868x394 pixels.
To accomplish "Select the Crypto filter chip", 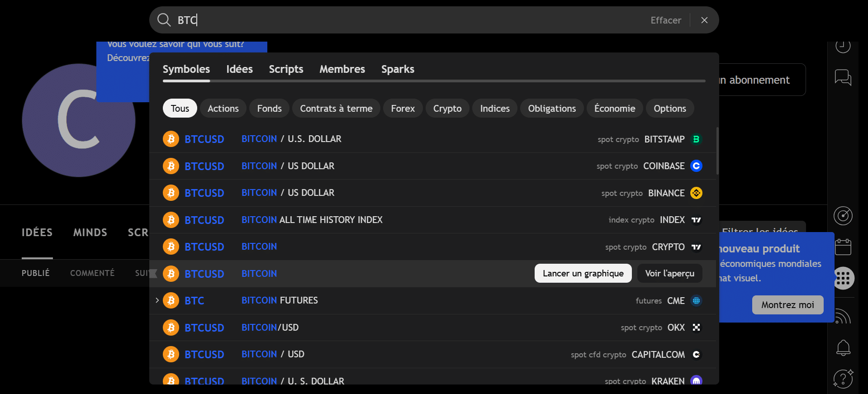I will (x=447, y=109).
